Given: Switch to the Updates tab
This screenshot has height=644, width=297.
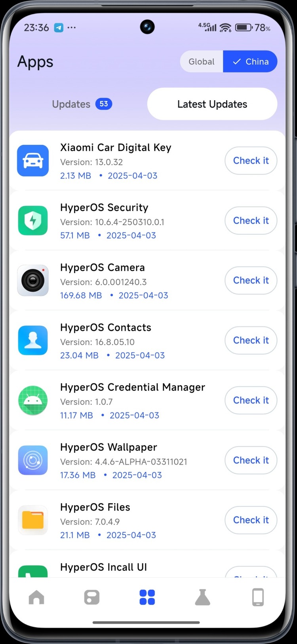Looking at the screenshot, I should 82,104.
